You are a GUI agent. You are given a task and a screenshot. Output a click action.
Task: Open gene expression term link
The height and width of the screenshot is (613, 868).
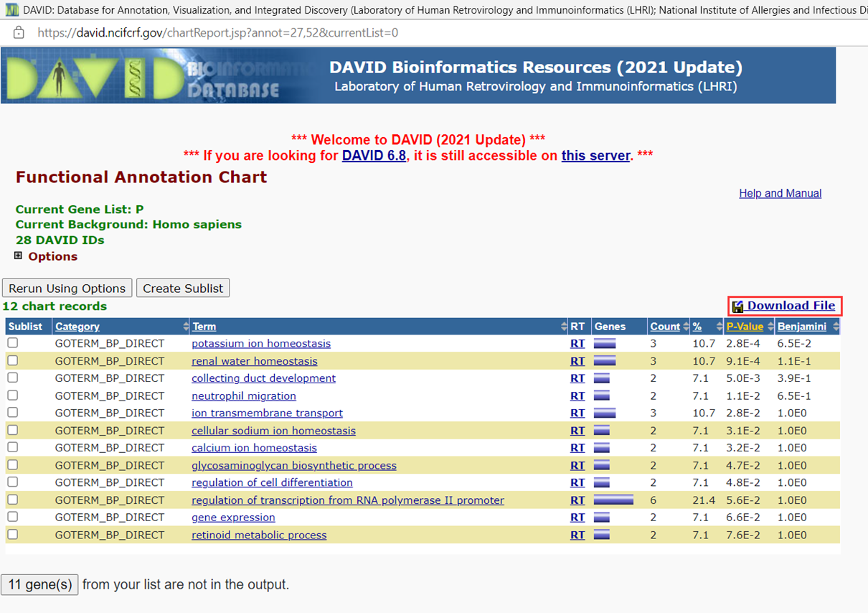(x=233, y=518)
